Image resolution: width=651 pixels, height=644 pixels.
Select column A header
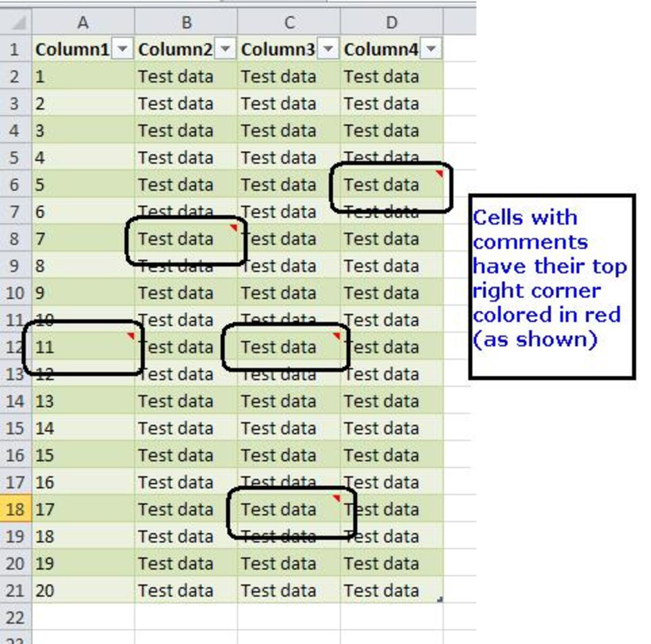tap(82, 23)
